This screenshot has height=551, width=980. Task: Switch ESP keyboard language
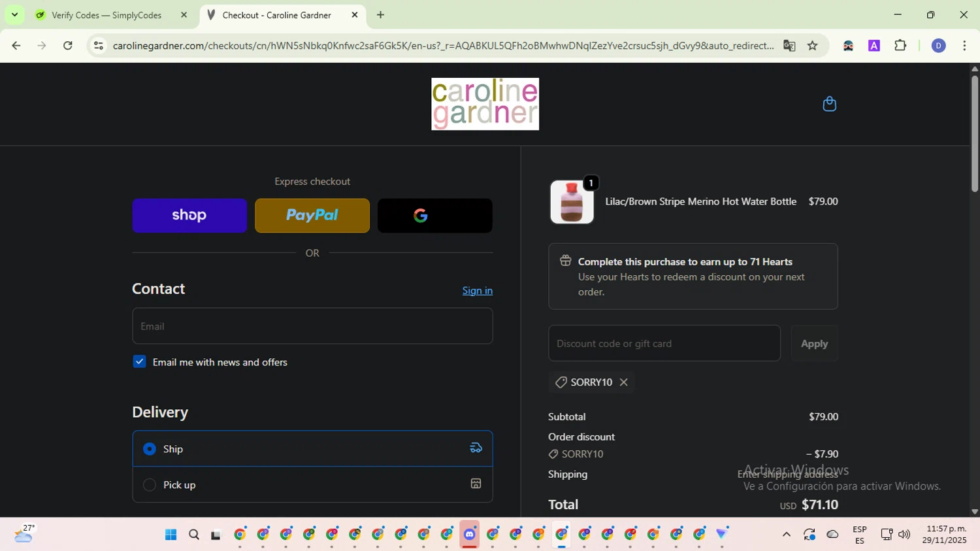[x=860, y=535]
